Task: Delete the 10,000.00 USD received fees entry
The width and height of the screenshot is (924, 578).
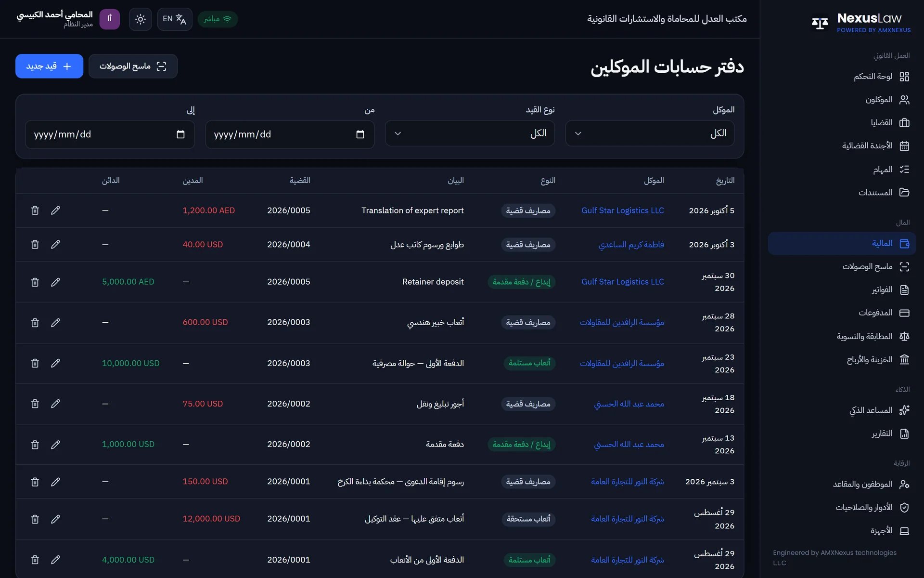Action: point(35,363)
